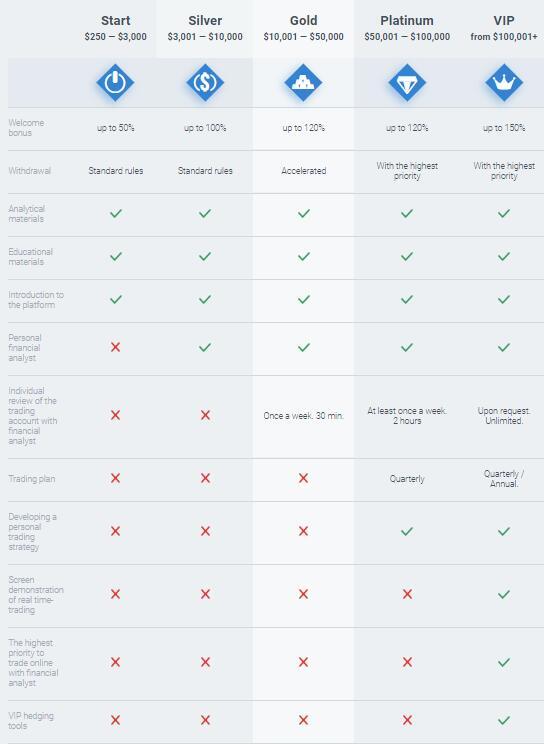Click the VIP 'up to 150%' bonus text
Image resolution: width=544 pixels, height=744 pixels.
(504, 128)
